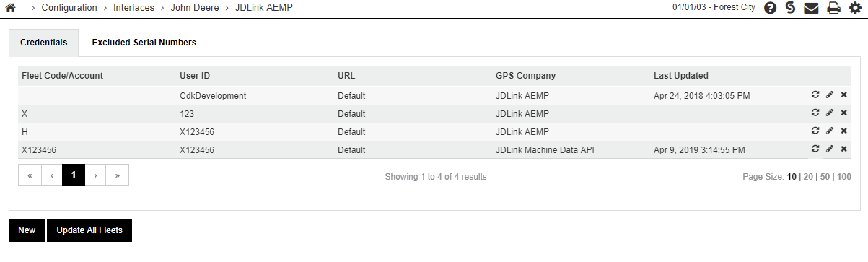Viewport: 868px width, 262px height.
Task: Open the Help question mark icon
Action: pos(770,9)
